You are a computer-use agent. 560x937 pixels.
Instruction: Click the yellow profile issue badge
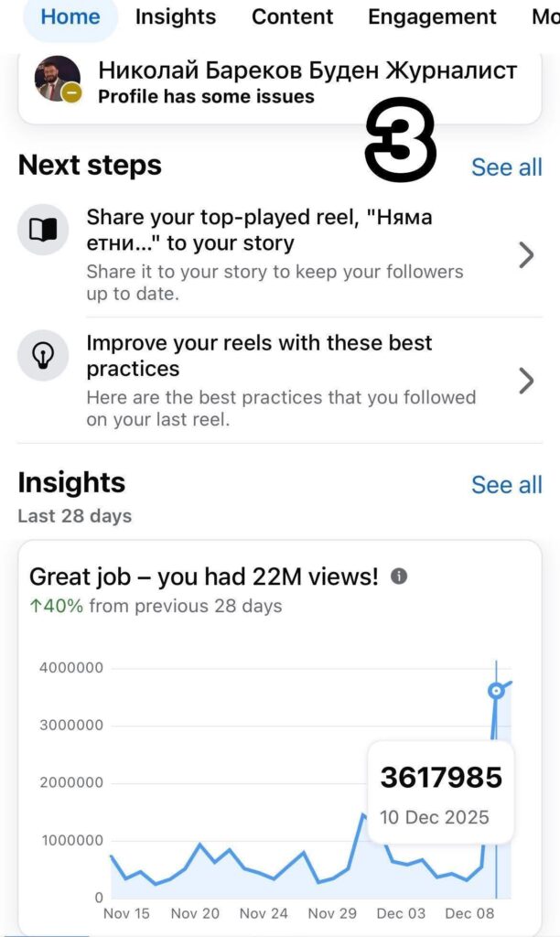point(71,92)
